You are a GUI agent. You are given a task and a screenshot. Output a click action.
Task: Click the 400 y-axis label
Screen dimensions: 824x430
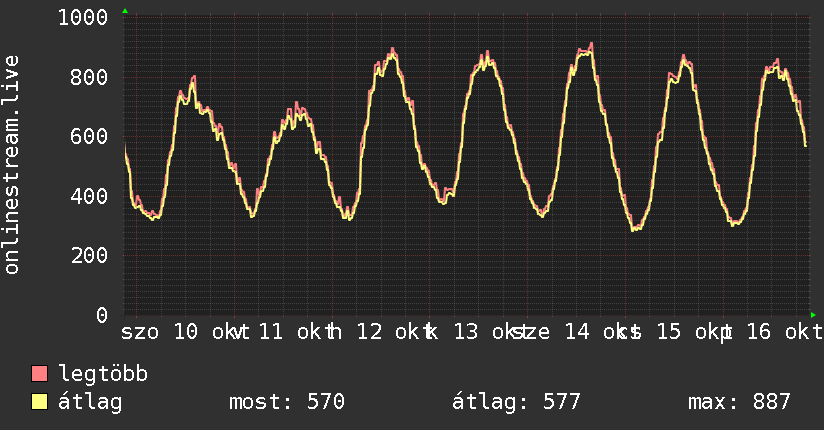tap(89, 196)
